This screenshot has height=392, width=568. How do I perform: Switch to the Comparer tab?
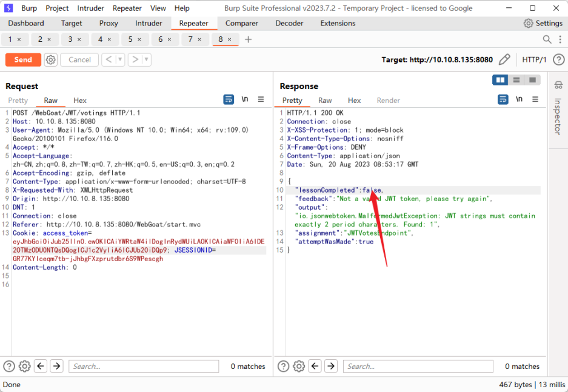(x=242, y=23)
